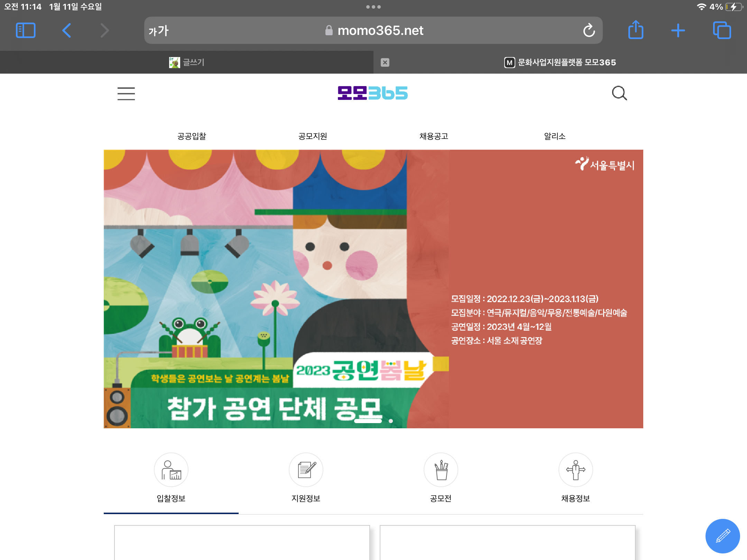
Task: Click the 입찰정보 icon
Action: 171,470
